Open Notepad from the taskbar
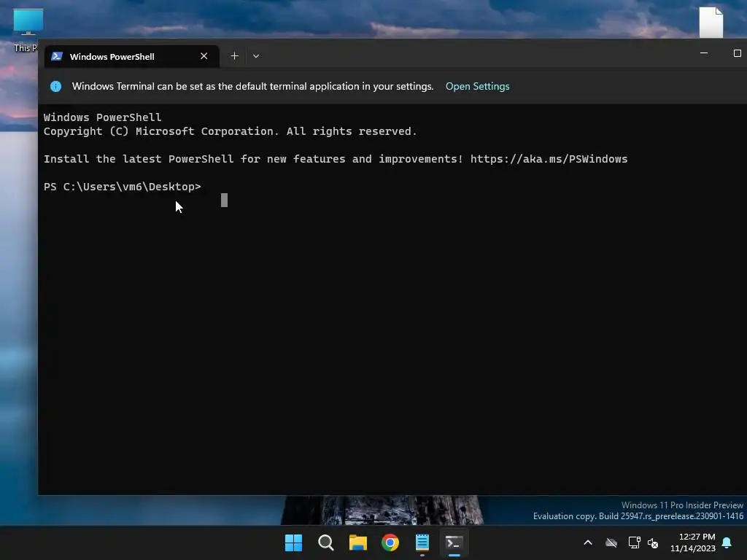Viewport: 747px width, 560px height. [x=422, y=542]
